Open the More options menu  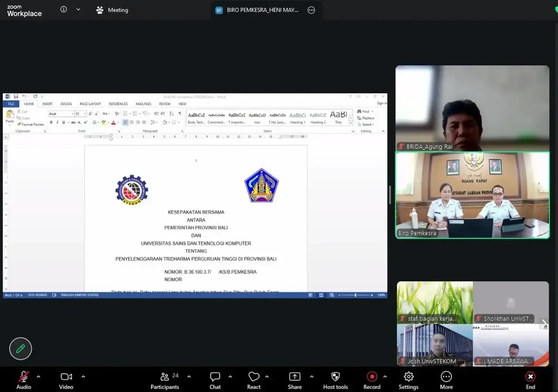coord(446,380)
